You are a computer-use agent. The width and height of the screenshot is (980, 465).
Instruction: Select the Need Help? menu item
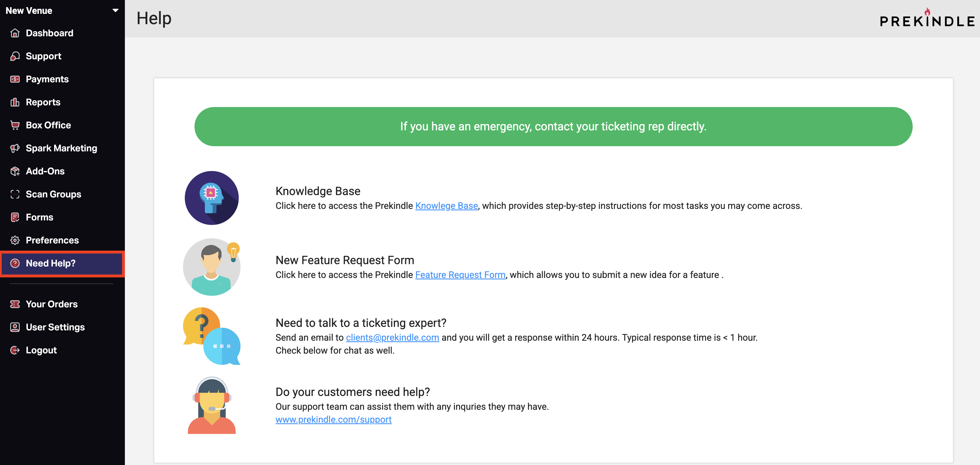[x=62, y=263]
